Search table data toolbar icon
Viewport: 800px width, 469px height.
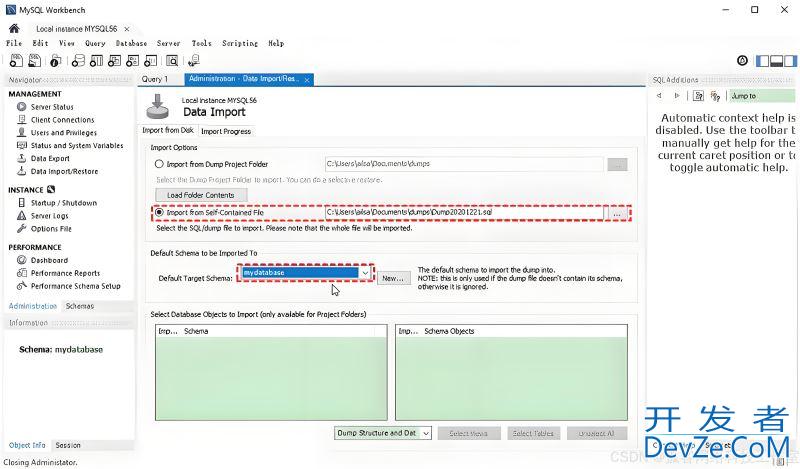pos(172,61)
